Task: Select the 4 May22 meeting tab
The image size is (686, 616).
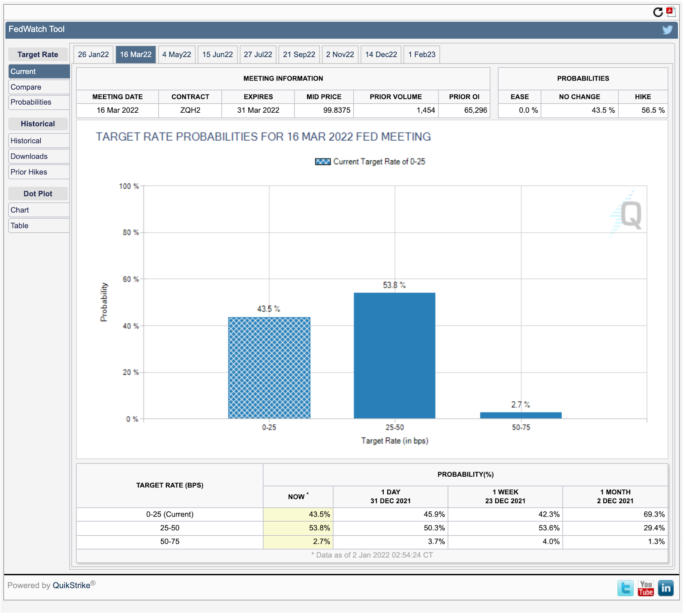Action: (177, 54)
